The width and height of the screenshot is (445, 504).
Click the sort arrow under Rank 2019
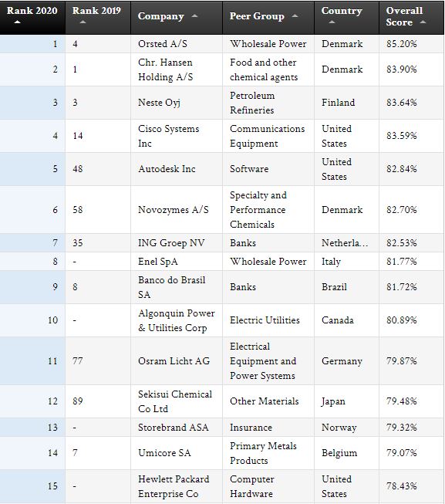(x=83, y=22)
